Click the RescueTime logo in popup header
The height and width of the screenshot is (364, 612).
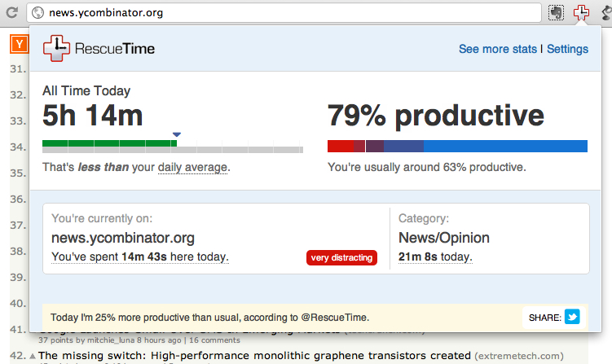[99, 49]
